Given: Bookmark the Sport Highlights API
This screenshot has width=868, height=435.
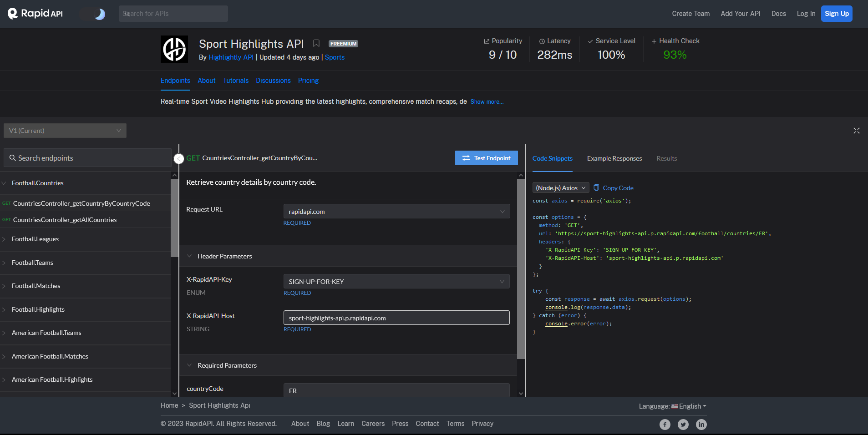Looking at the screenshot, I should point(316,44).
